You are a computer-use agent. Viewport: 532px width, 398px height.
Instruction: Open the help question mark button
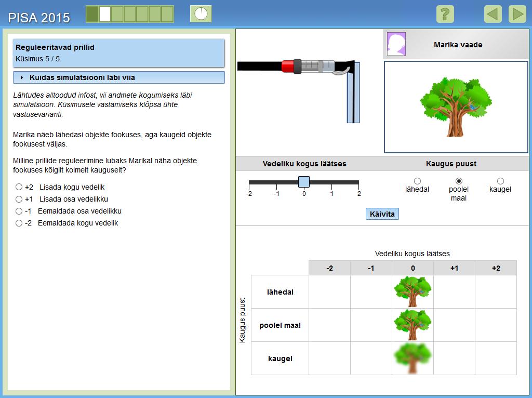(x=445, y=14)
